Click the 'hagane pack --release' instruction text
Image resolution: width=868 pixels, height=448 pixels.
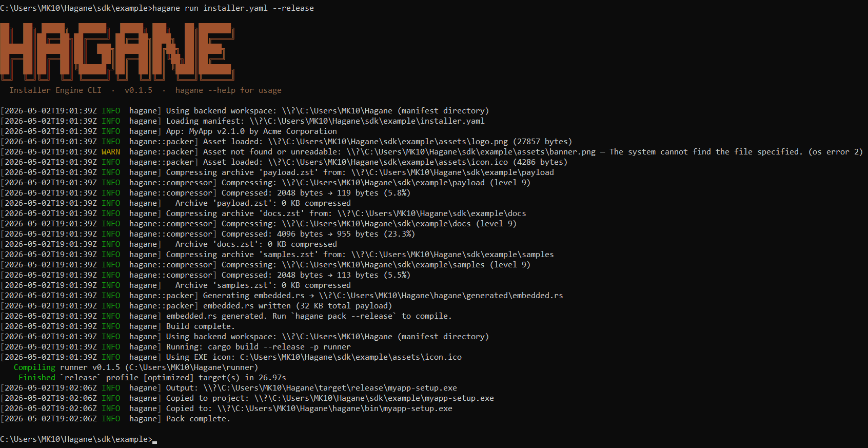344,316
